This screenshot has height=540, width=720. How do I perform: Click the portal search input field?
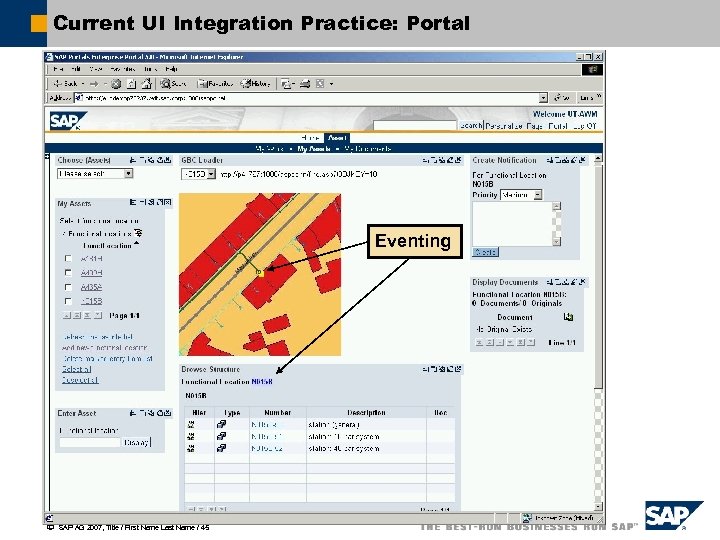point(416,125)
